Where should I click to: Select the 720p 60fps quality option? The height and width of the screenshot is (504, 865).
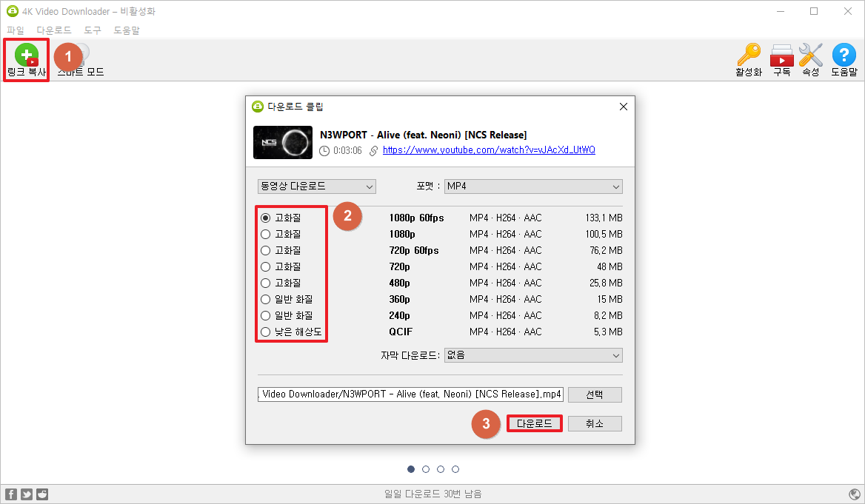[265, 250]
